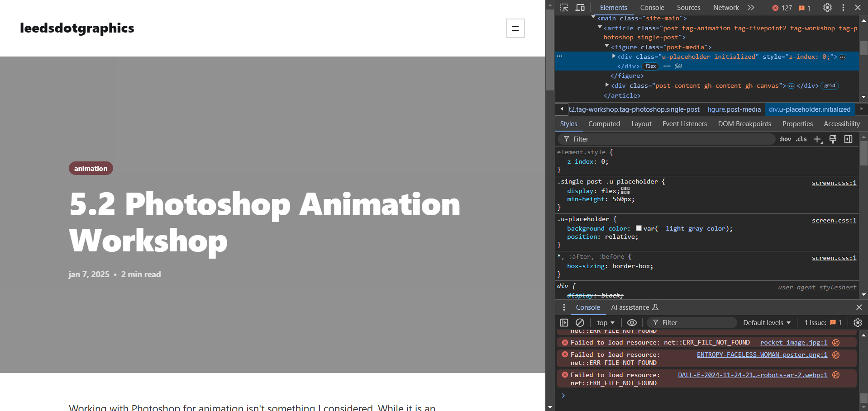Select the drawer Console tab

click(x=588, y=307)
